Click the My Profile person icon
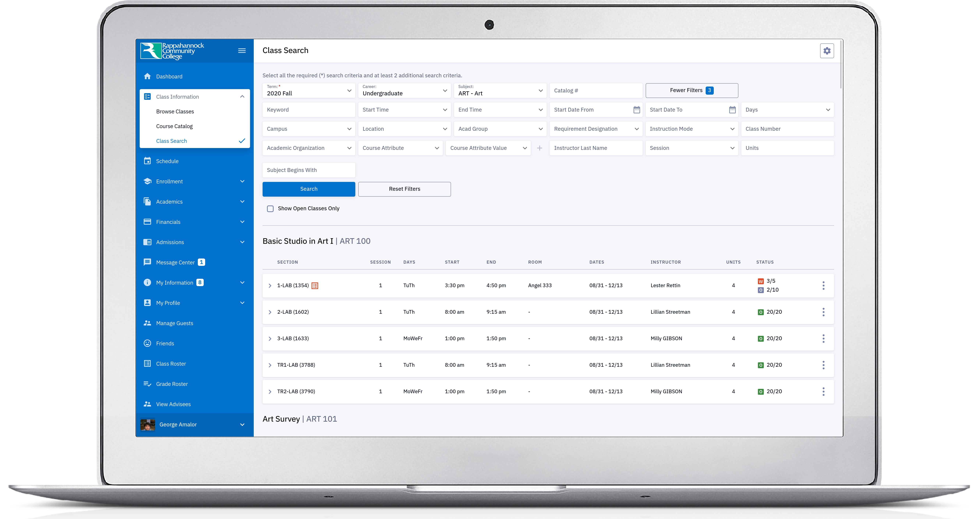This screenshot has width=980, height=519. tap(148, 302)
